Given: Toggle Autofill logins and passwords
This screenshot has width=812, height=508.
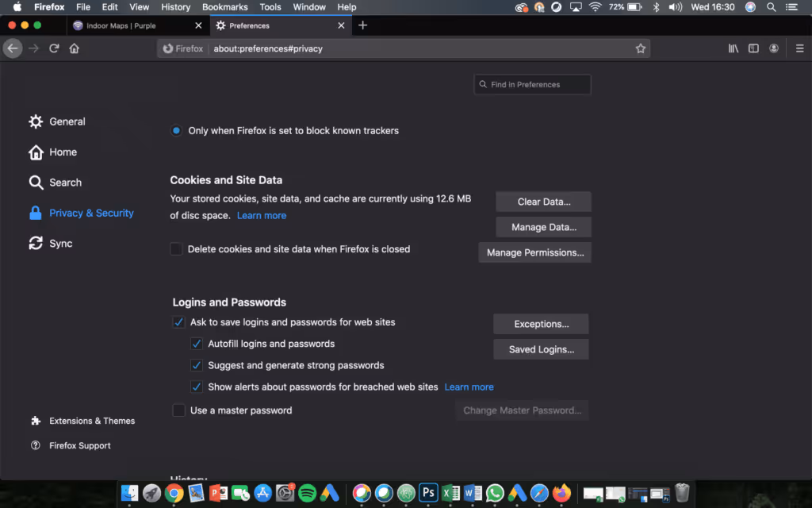Looking at the screenshot, I should click(x=197, y=344).
